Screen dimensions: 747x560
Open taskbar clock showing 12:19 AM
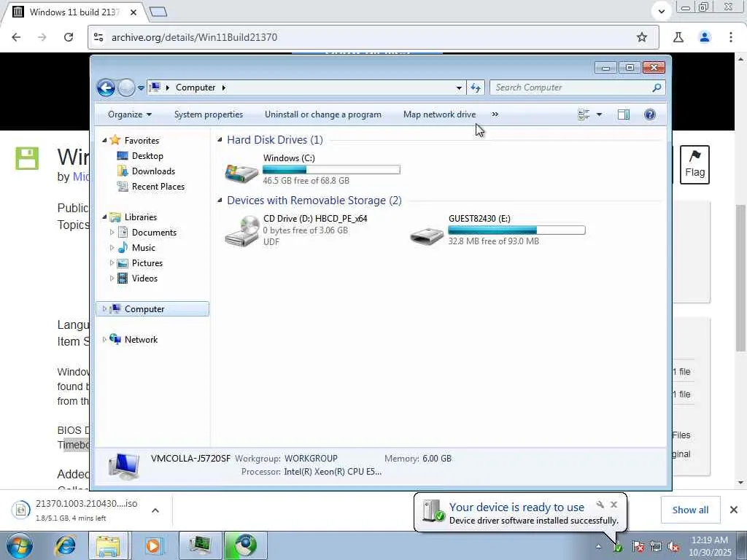pos(710,545)
